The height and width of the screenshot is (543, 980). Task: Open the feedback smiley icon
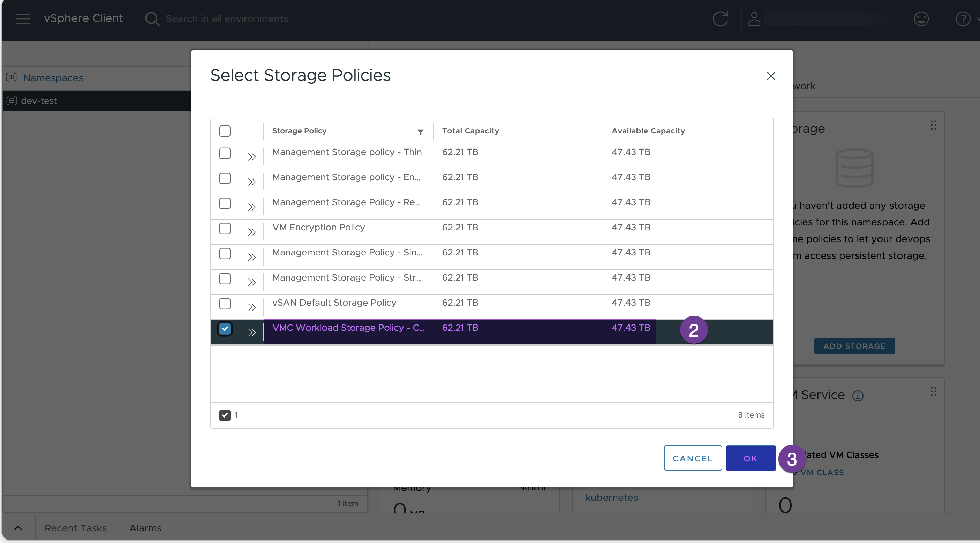(x=921, y=18)
